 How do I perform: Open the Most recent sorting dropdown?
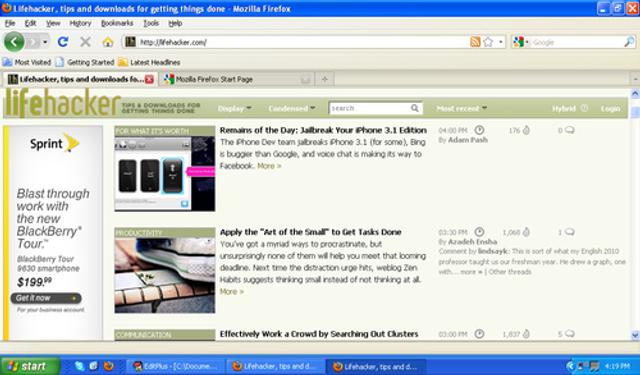click(462, 109)
